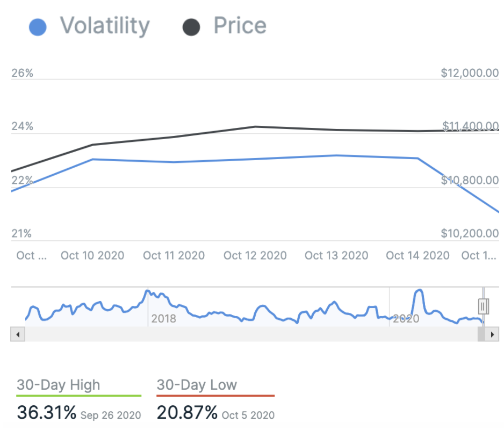Click the 36.31% high value

click(x=47, y=412)
